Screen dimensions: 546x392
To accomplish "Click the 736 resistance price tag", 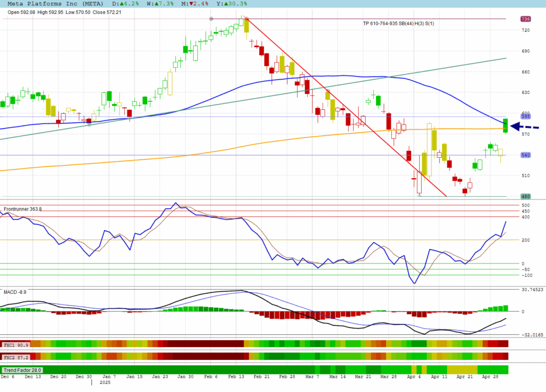I will point(525,19).
